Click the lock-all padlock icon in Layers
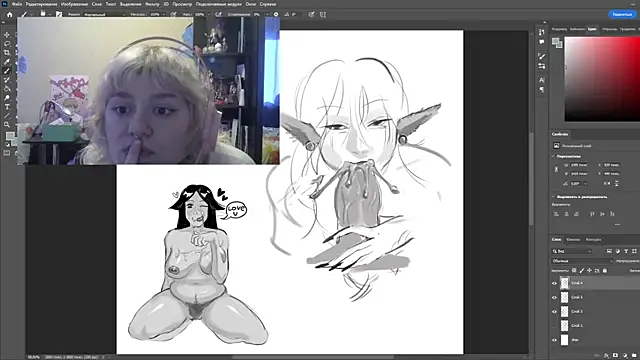The width and height of the screenshot is (640, 360). point(605,270)
